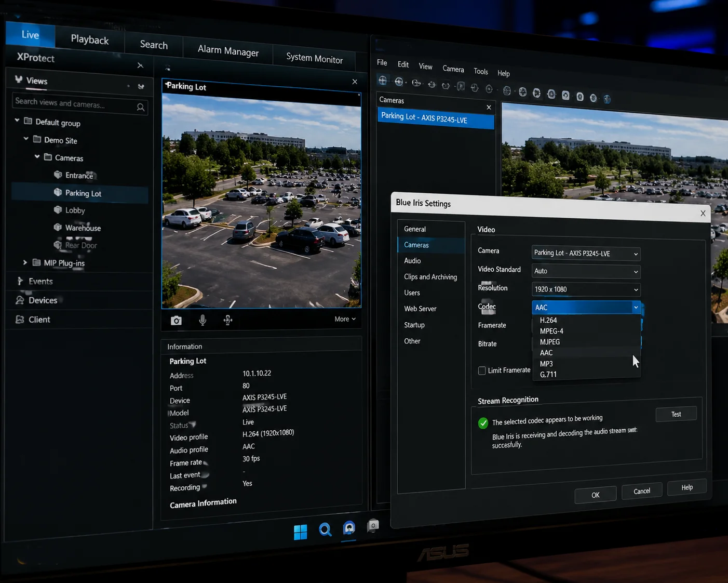
Task: Click Cancel in Blue Iris Settings
Action: (x=642, y=491)
